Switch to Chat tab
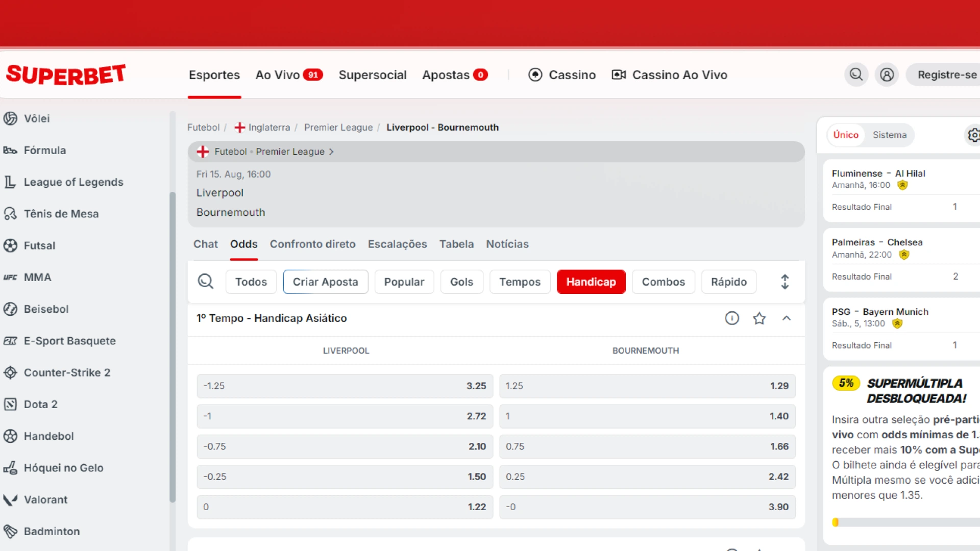The height and width of the screenshot is (551, 980). tap(206, 244)
